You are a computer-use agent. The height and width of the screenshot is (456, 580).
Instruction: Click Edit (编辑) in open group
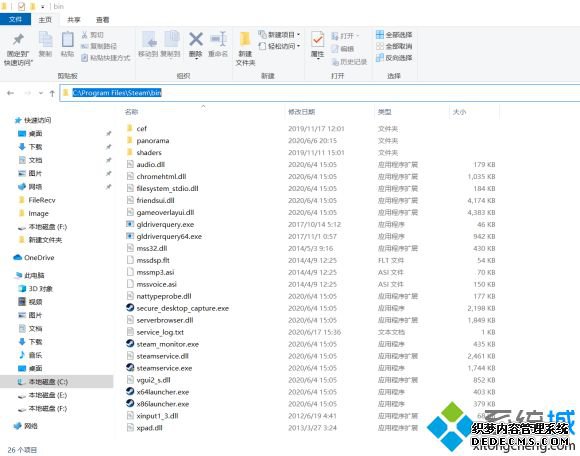tap(343, 49)
